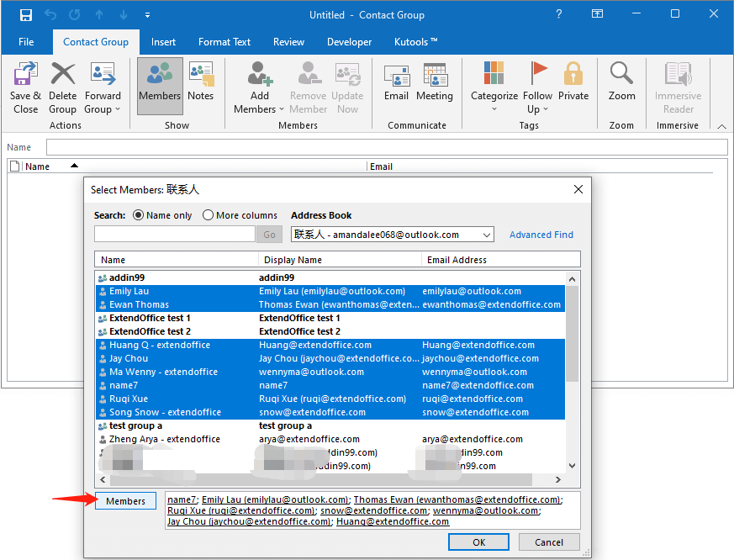Click Undo in quick access toolbar
734x560 pixels.
pos(50,15)
